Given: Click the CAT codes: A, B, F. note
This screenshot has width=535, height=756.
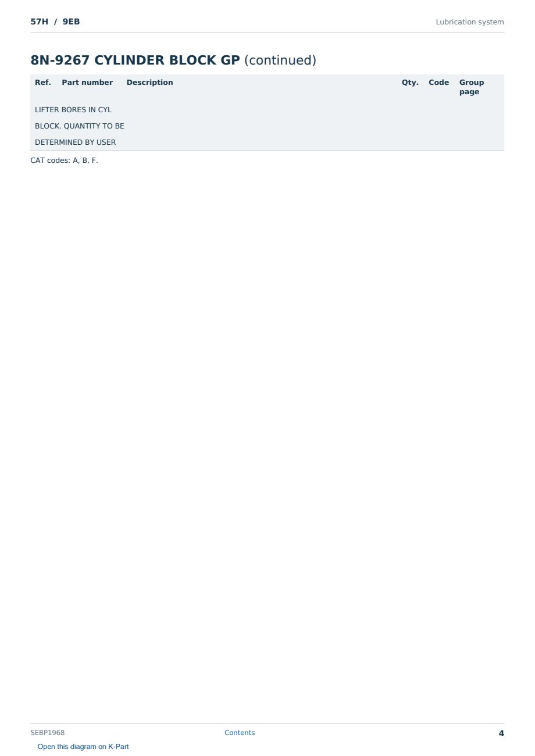Looking at the screenshot, I should point(64,161).
